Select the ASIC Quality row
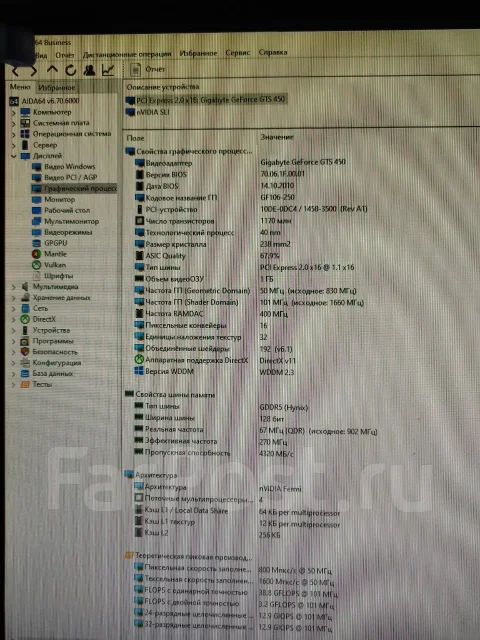The image size is (480, 640). pyautogui.click(x=207, y=256)
